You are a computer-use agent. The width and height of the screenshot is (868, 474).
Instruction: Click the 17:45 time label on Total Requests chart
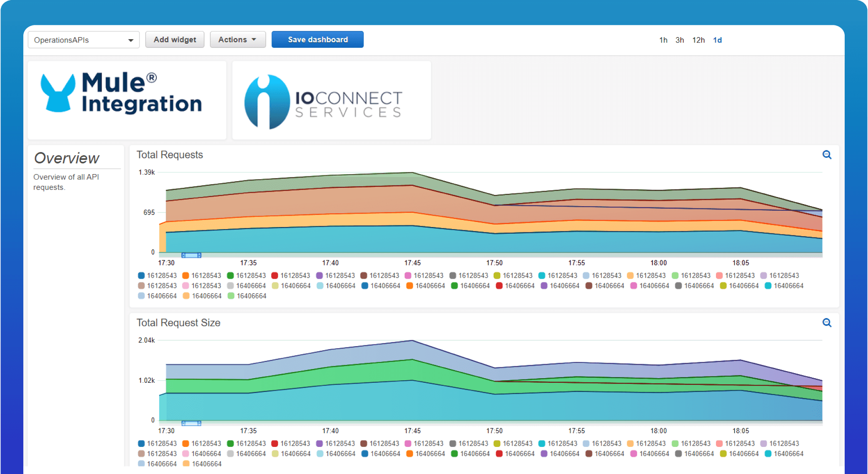[412, 263]
